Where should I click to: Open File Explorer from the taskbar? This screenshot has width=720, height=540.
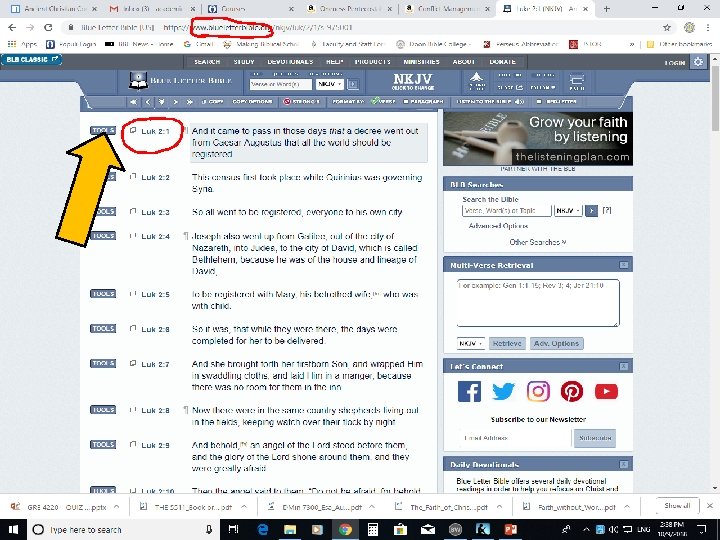pyautogui.click(x=290, y=529)
